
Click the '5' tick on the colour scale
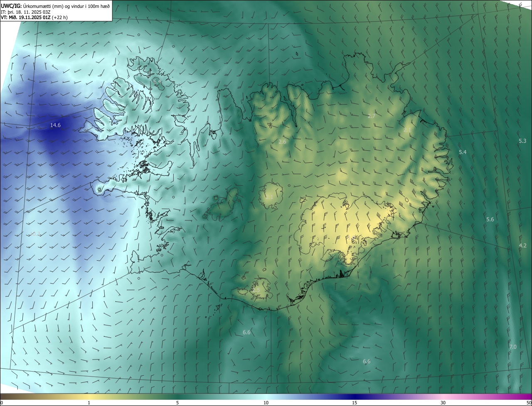[177, 403]
